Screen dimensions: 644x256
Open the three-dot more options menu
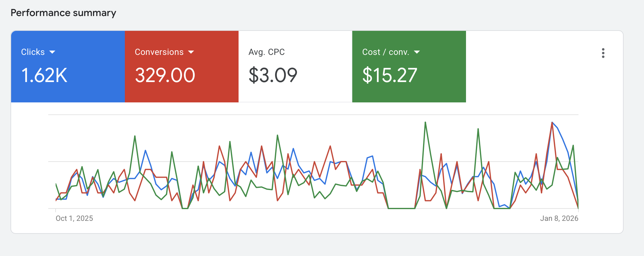603,53
